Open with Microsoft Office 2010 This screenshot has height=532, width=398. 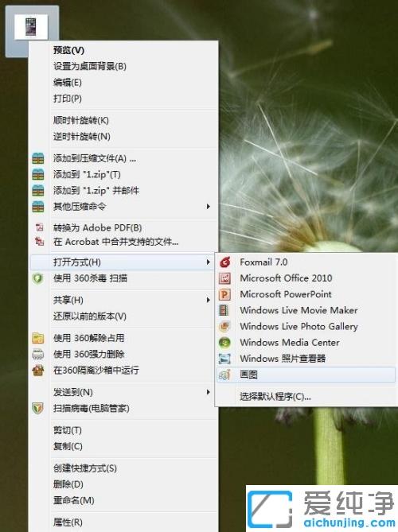point(286,278)
